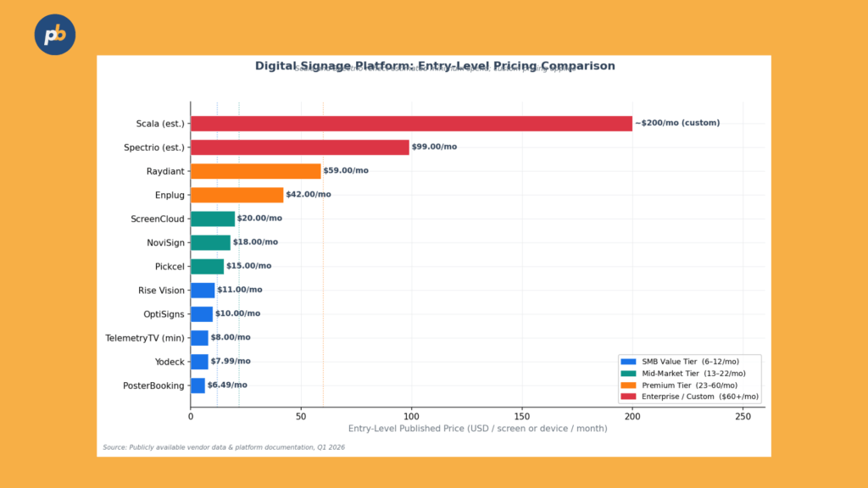
Task: Click the x-axis tick label 200
Action: click(x=632, y=417)
